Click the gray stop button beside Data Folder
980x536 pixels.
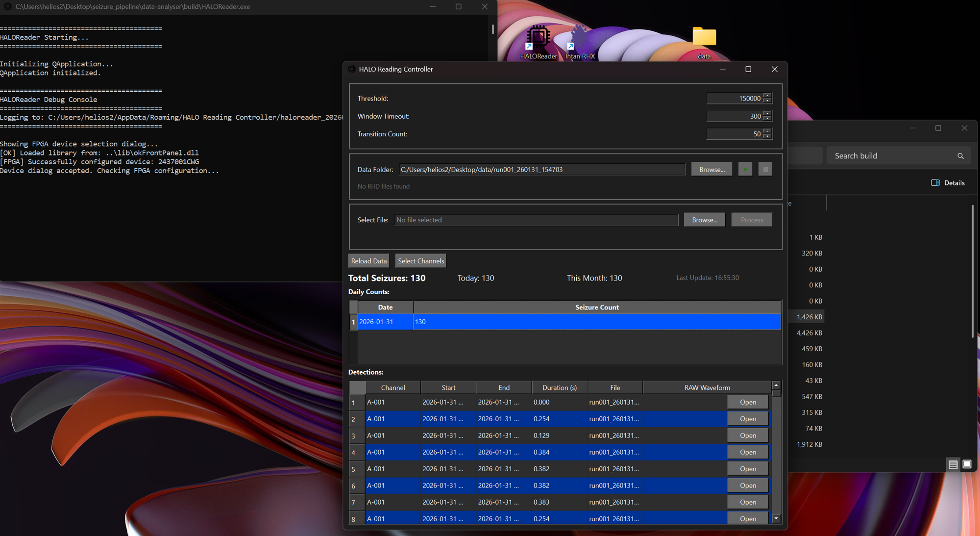click(765, 169)
